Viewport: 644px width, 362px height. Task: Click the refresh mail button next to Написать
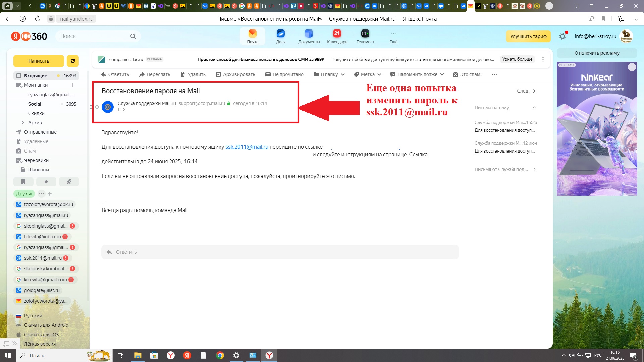coord(72,61)
